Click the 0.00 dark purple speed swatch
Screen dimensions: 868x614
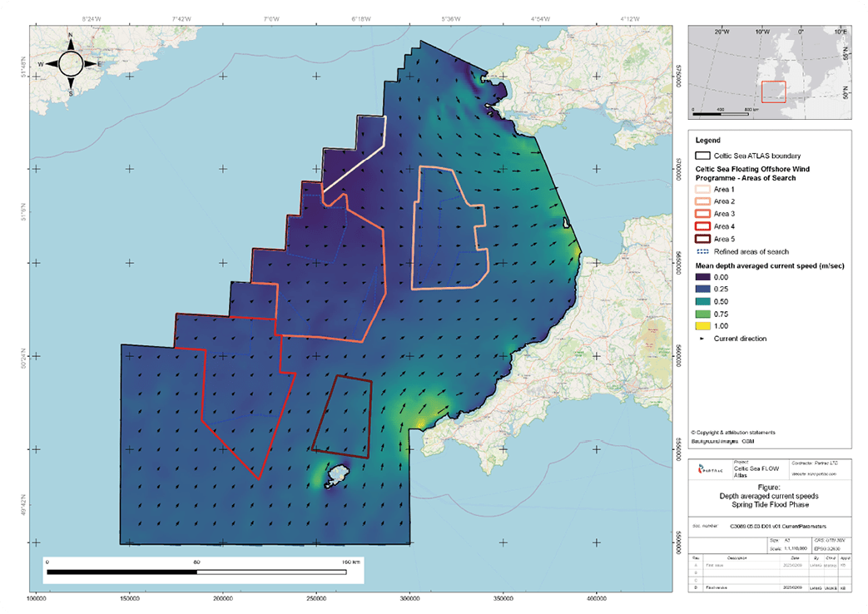[x=702, y=277]
